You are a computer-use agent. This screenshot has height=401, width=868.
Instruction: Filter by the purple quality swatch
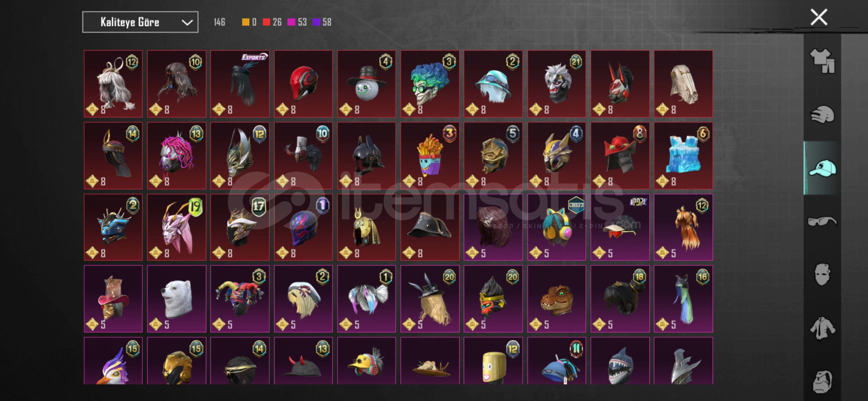pos(316,22)
